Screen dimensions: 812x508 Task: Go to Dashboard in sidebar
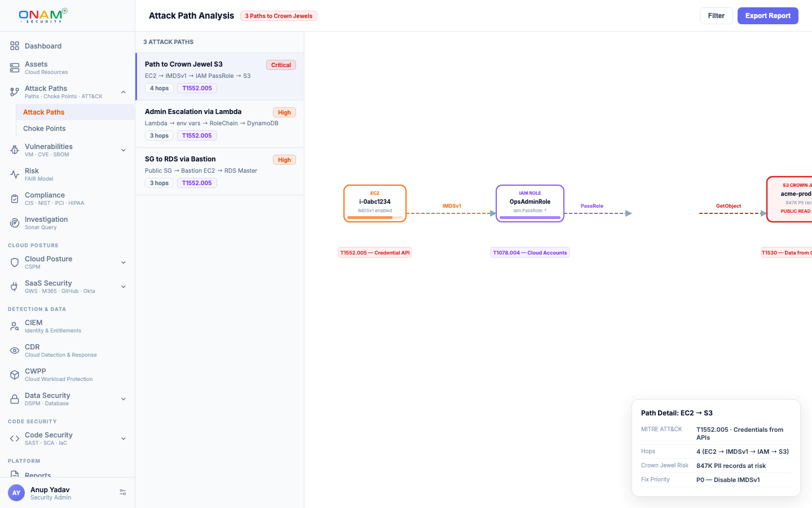68,46
